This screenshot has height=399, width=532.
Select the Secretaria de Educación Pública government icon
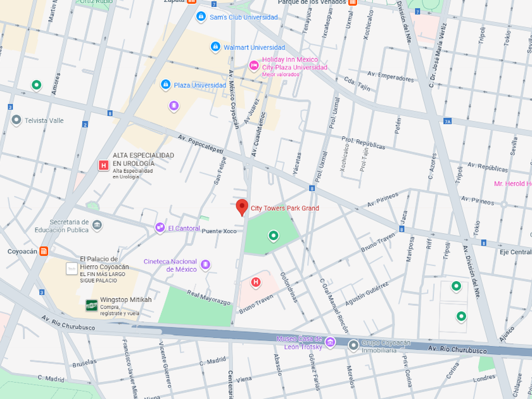(x=97, y=225)
